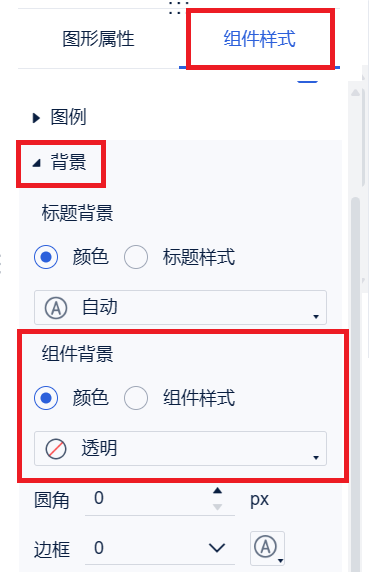
Task: Click the transparent no-color slash icon
Action: coord(56,449)
